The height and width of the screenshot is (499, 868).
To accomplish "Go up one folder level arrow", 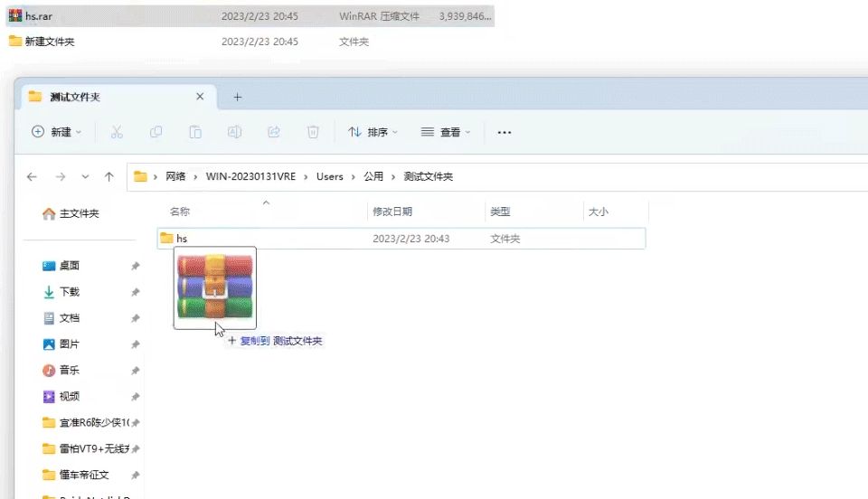I will tap(109, 177).
